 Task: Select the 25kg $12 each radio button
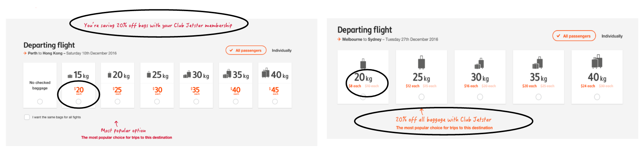(422, 97)
